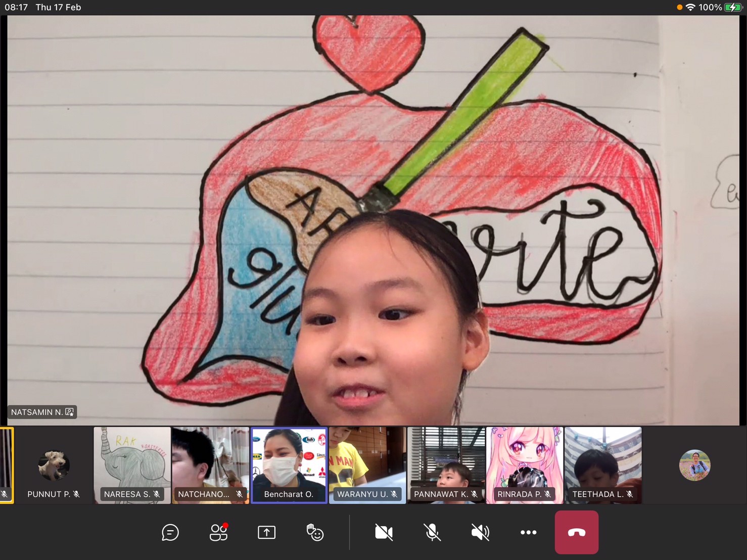This screenshot has width=747, height=560.
Task: Open the meeting chat
Action: (170, 532)
